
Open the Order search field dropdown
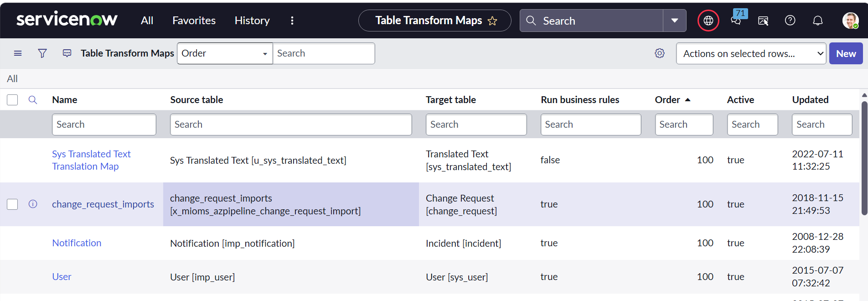(x=225, y=53)
